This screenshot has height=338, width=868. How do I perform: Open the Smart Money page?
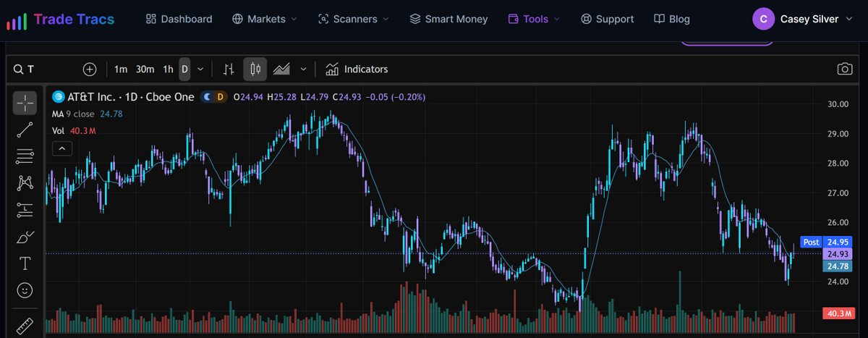[448, 20]
